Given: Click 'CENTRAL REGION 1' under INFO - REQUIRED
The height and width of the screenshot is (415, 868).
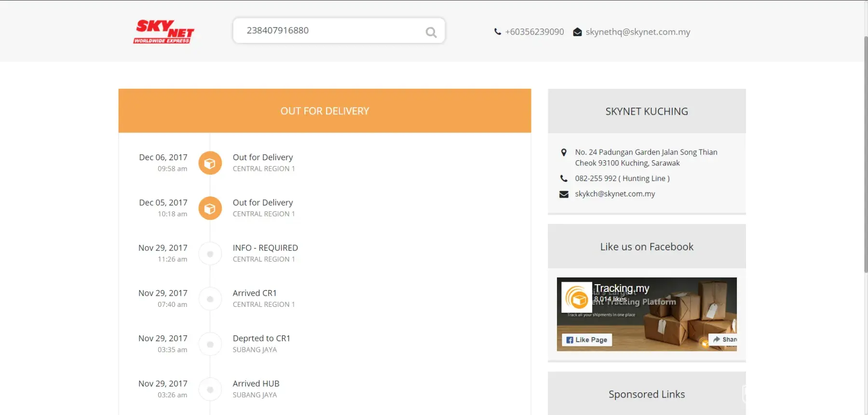Looking at the screenshot, I should [x=264, y=259].
